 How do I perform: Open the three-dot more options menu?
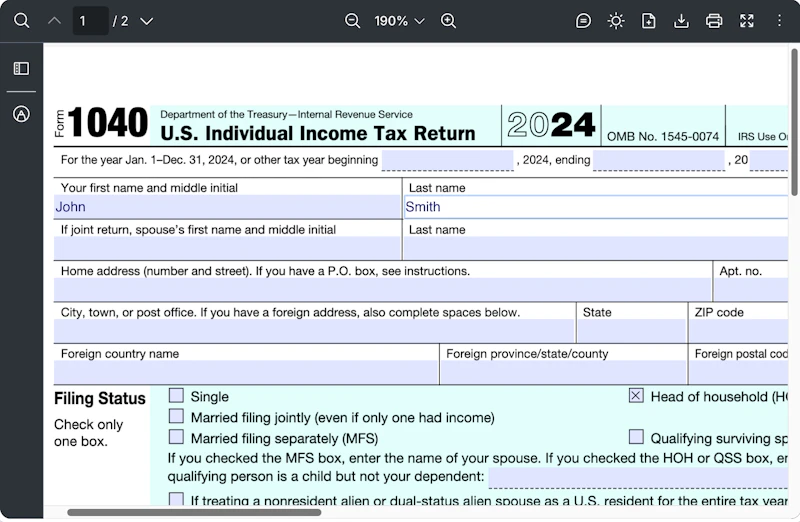point(779,20)
